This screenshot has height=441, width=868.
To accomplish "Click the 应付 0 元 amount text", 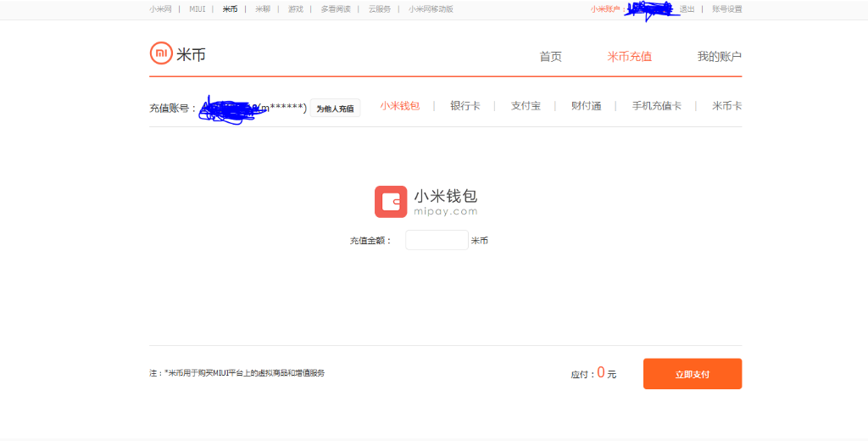I will (593, 373).
